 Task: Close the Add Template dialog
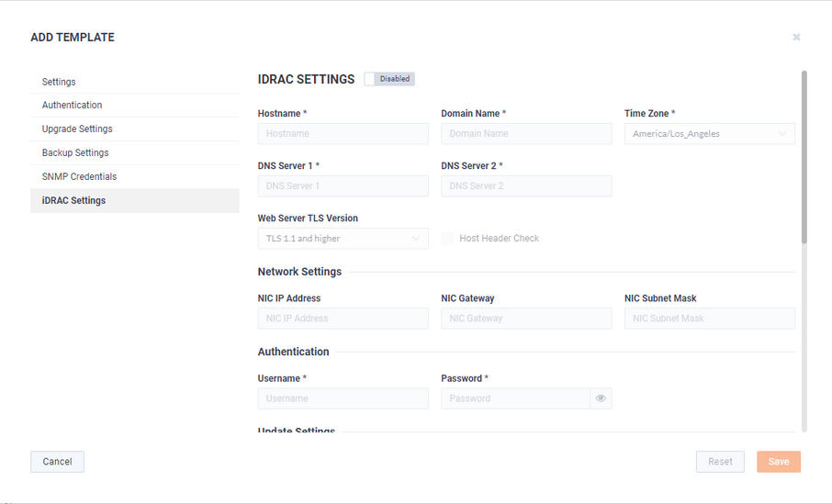[x=796, y=37]
